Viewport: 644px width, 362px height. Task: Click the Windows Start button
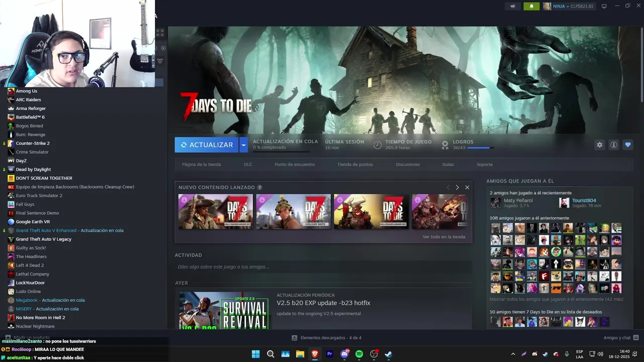point(256,354)
